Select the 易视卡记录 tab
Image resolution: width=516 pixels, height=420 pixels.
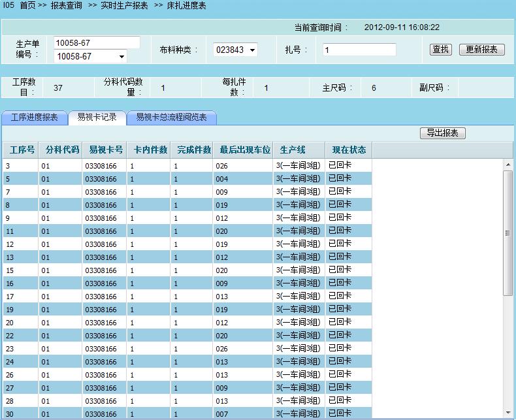tap(97, 118)
